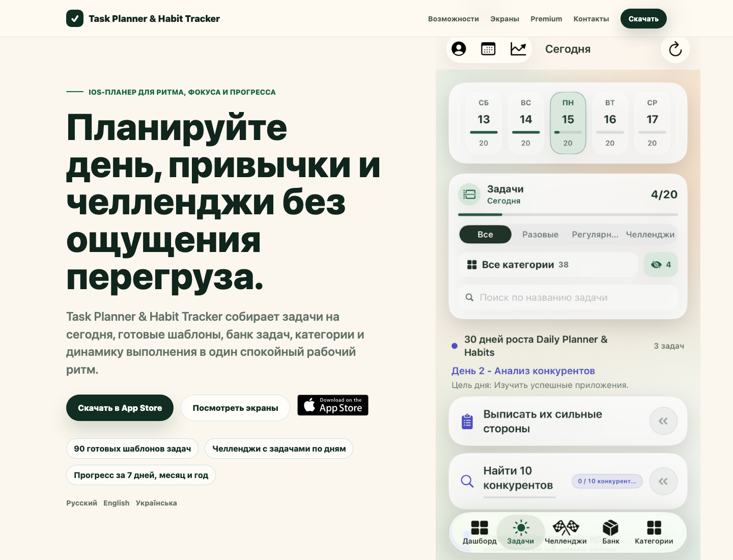Click the Задачи 4/20 progress bar
This screenshot has width=733, height=560.
coord(568,215)
